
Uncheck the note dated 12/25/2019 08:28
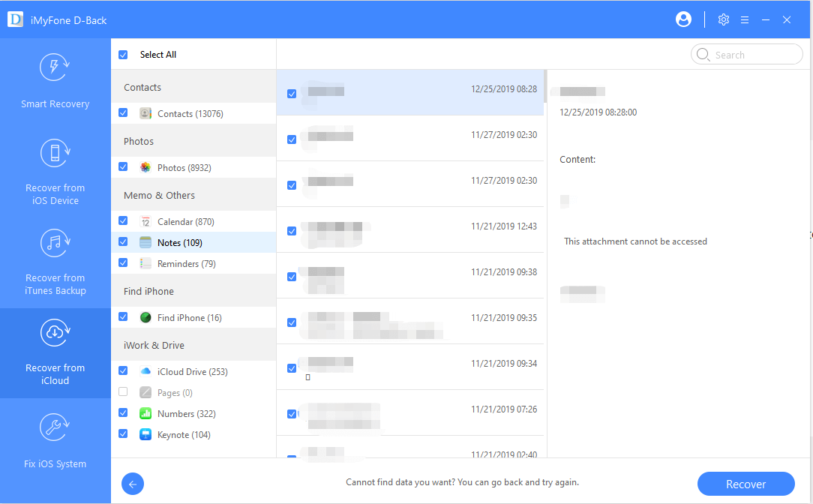292,94
